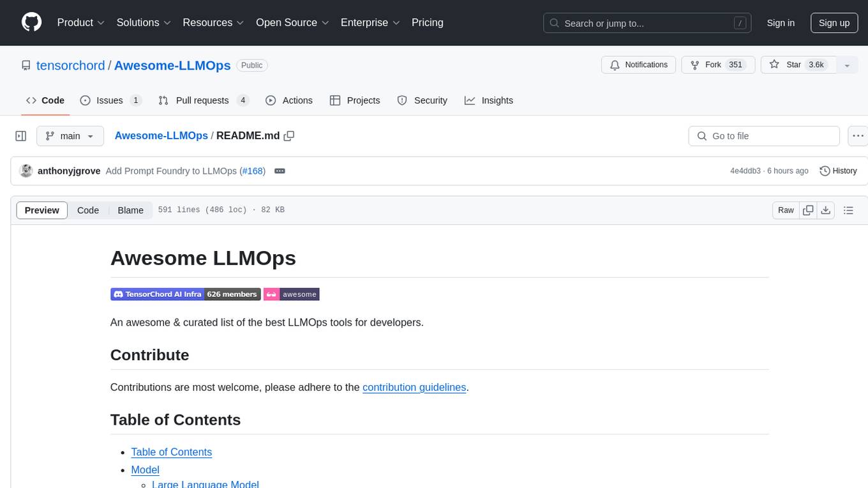Viewport: 868px width, 488px height.
Task: Open the contribution guidelines link
Action: 414,387
